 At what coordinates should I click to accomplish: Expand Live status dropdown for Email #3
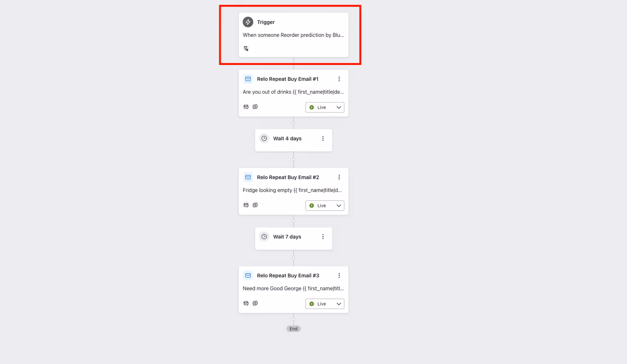pos(325,304)
